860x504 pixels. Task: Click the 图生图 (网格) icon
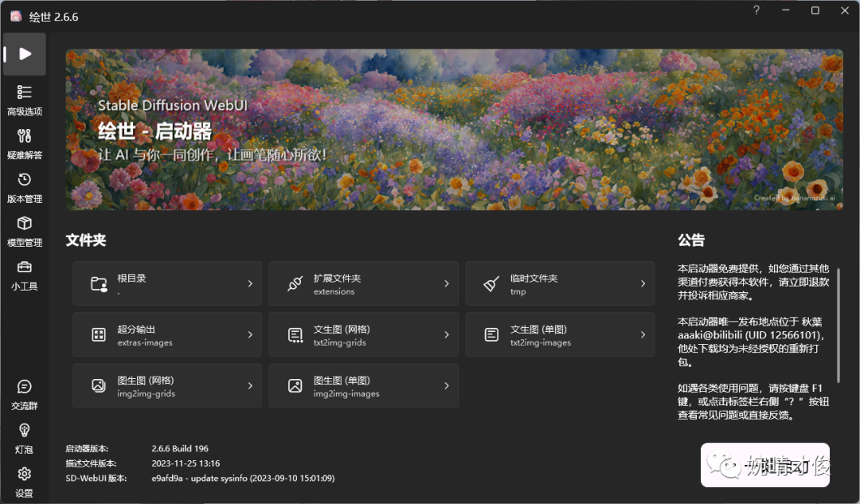99,385
